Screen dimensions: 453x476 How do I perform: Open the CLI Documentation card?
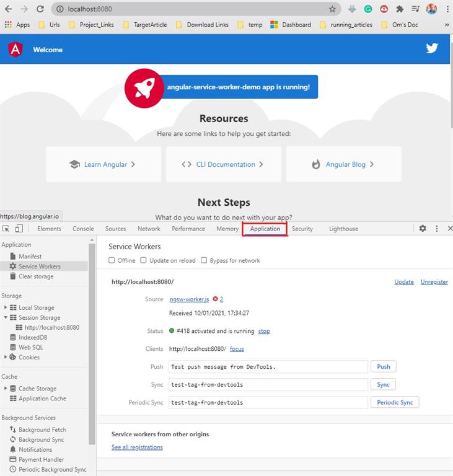point(224,164)
